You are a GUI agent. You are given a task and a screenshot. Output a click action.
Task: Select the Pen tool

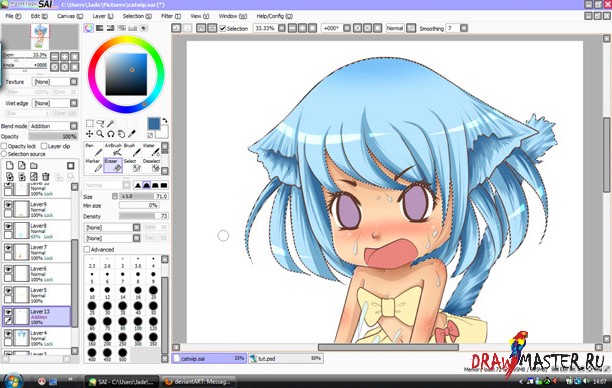[x=94, y=150]
